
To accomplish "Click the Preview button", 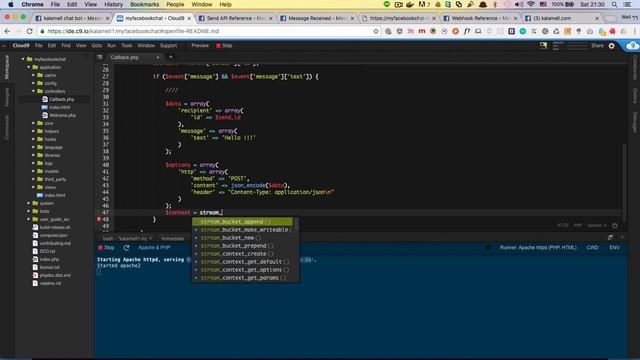I will pyautogui.click(x=200, y=46).
